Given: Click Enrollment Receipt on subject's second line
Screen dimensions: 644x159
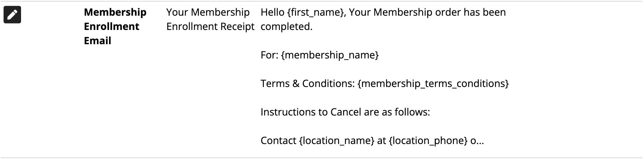Looking at the screenshot, I should coord(210,26).
